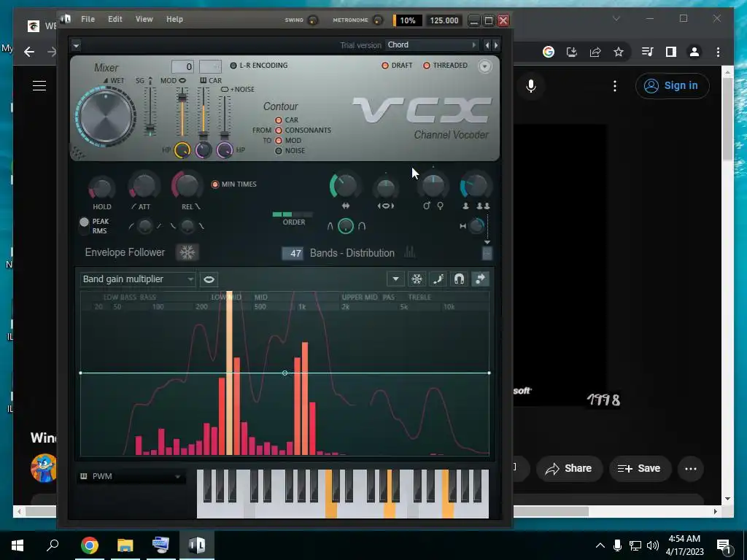Toggle Contour CONSONANTS option

click(x=279, y=130)
